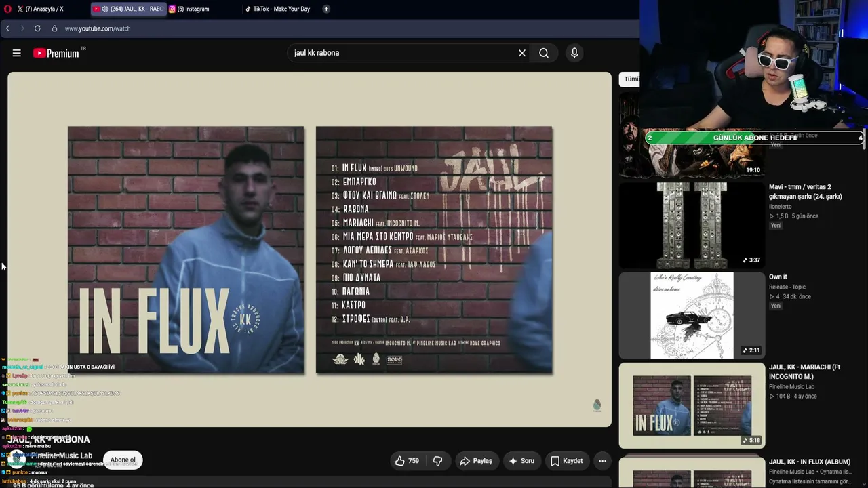Clear the search query text
This screenshot has height=488, width=868.
(x=522, y=53)
